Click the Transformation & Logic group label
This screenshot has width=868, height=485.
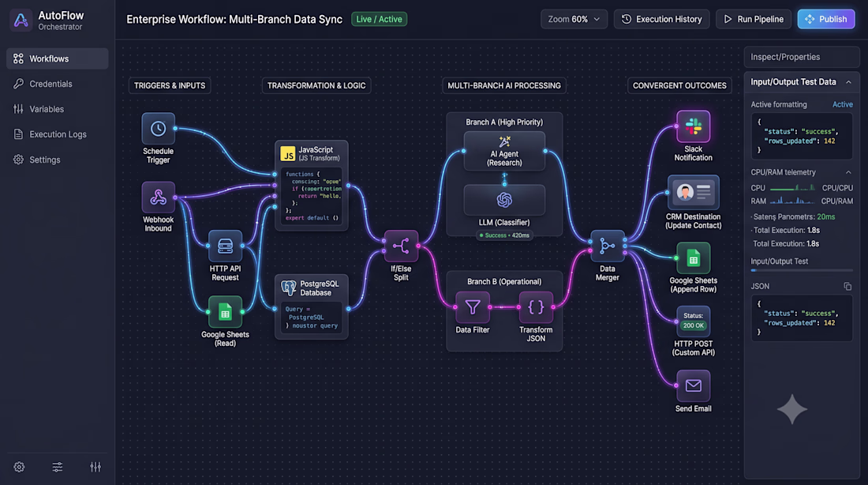316,85
